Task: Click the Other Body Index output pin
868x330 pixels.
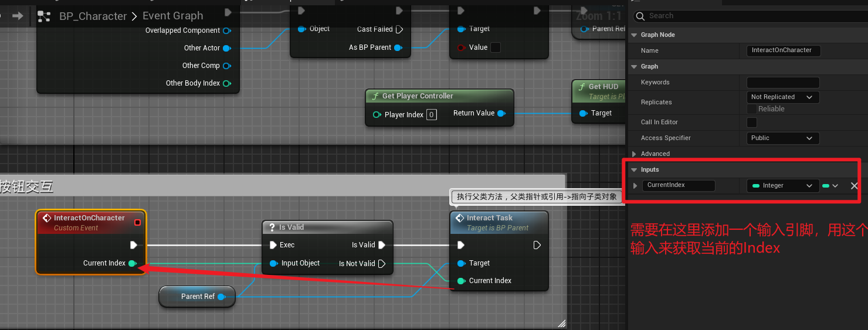Action: [227, 83]
